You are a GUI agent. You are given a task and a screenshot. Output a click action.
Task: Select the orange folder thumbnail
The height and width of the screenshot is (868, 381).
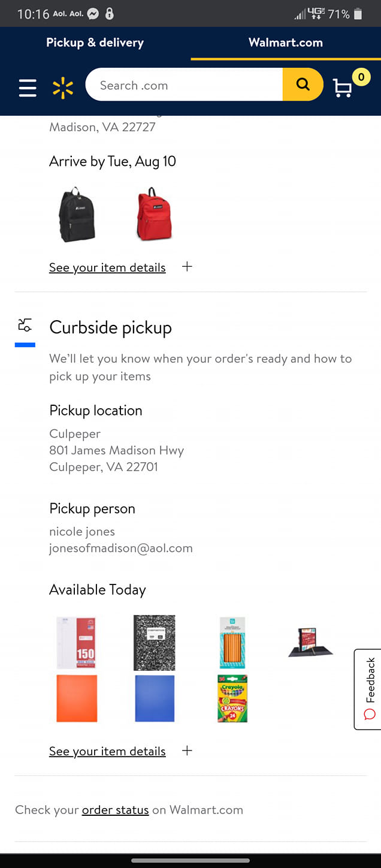[x=77, y=698]
